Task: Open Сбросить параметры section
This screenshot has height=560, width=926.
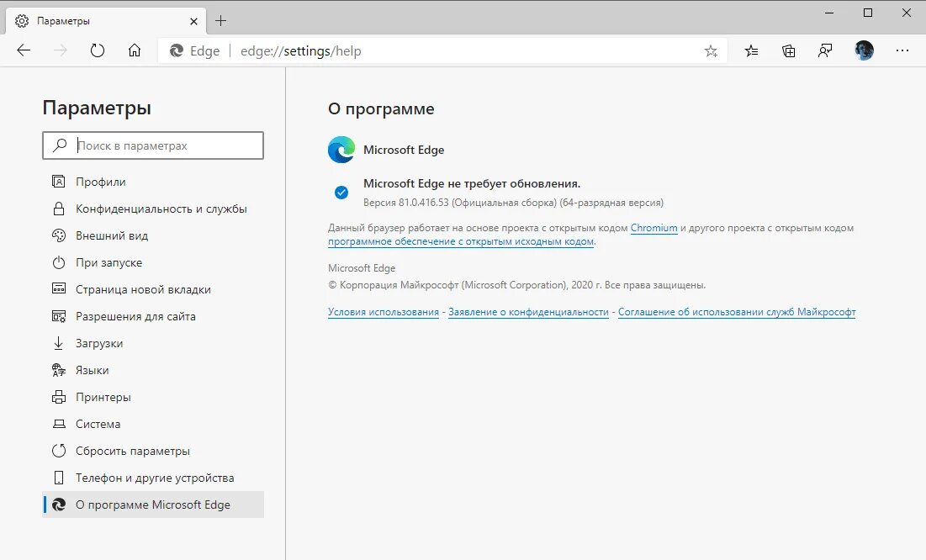Action: (153, 451)
